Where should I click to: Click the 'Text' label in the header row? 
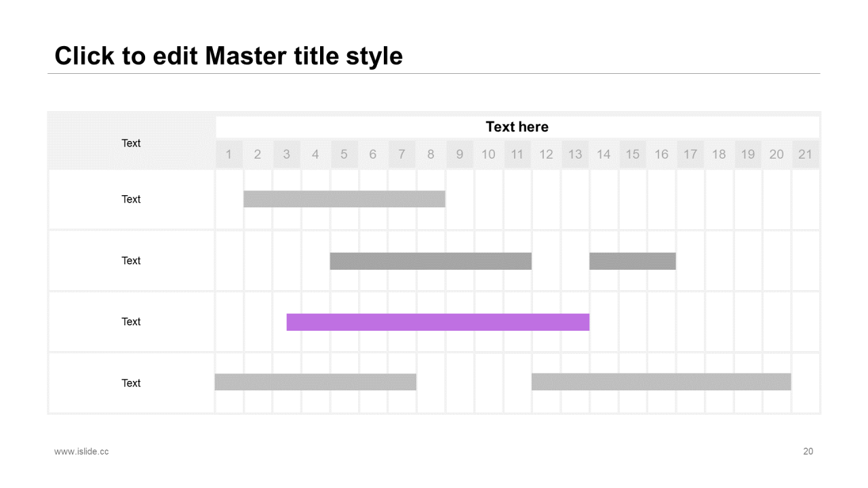click(x=131, y=143)
